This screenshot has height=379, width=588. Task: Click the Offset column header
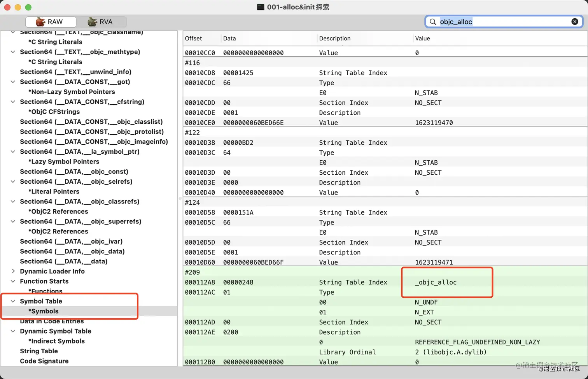point(193,38)
